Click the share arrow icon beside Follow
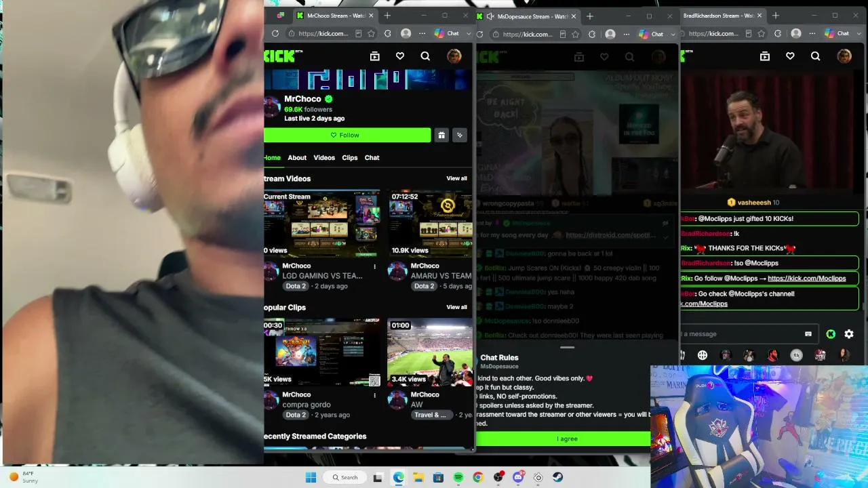 460,135
